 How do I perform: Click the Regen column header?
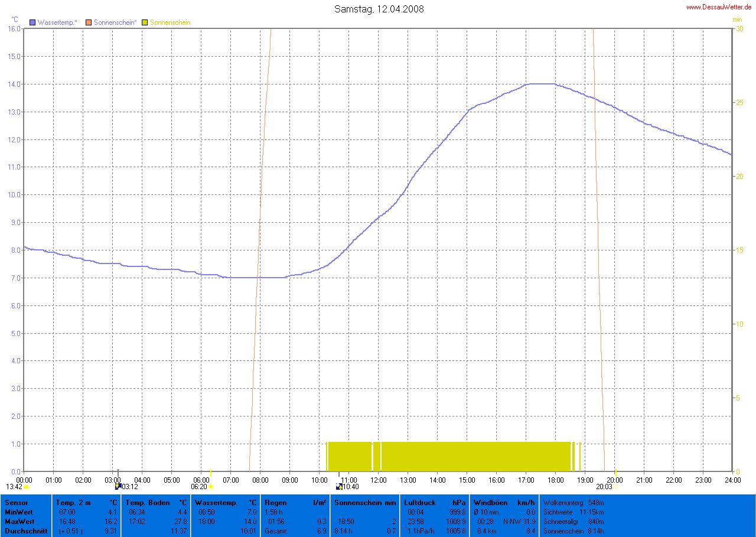coord(276,502)
